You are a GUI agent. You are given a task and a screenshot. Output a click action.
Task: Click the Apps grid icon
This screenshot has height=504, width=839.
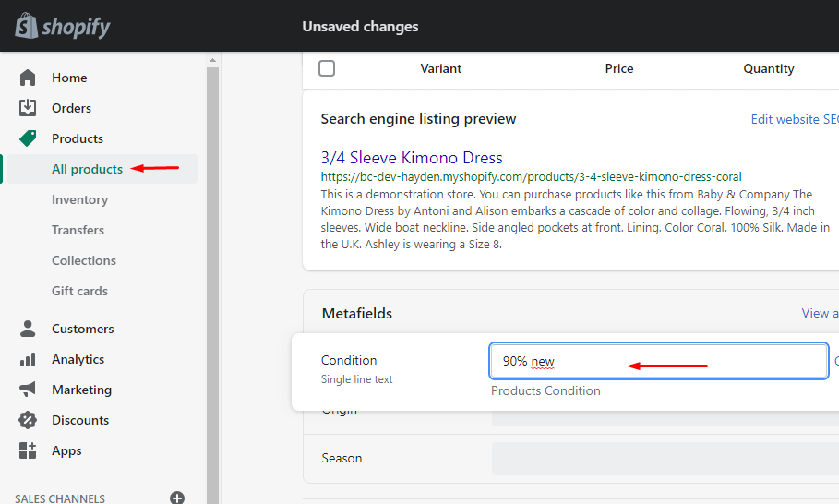tap(28, 450)
